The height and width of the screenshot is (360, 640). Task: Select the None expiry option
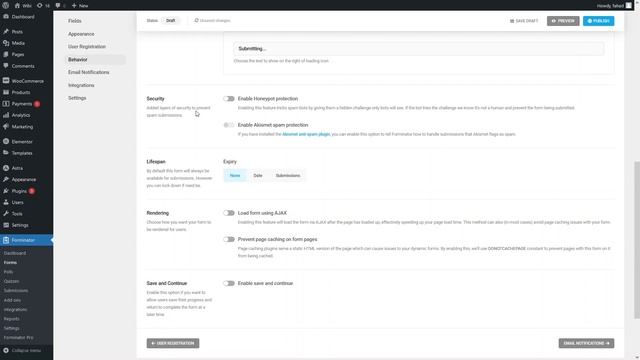(235, 176)
